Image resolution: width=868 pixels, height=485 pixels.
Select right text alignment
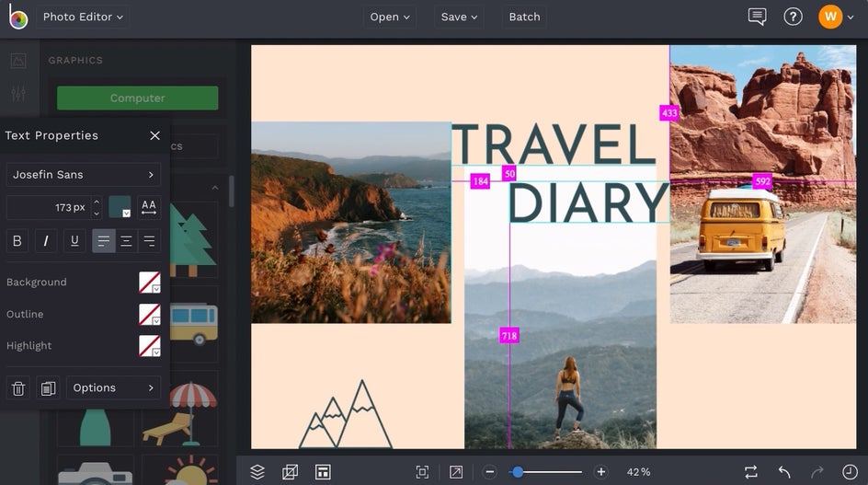[x=150, y=240]
